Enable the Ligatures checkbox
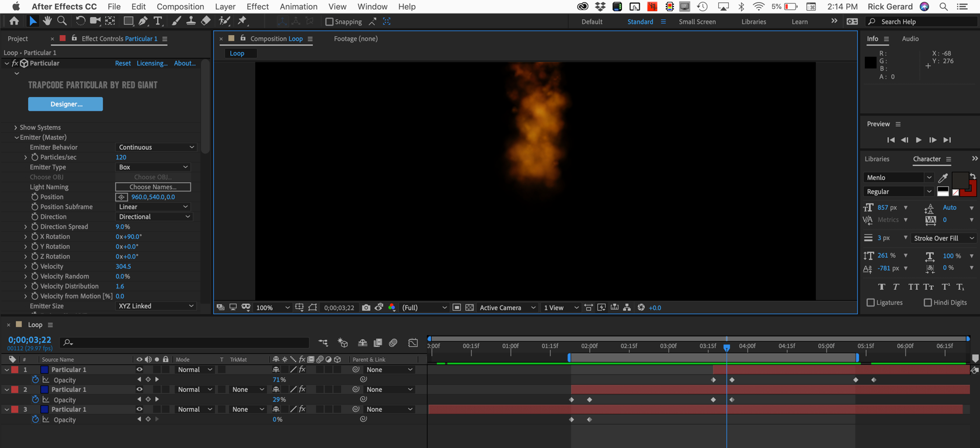 (x=871, y=303)
